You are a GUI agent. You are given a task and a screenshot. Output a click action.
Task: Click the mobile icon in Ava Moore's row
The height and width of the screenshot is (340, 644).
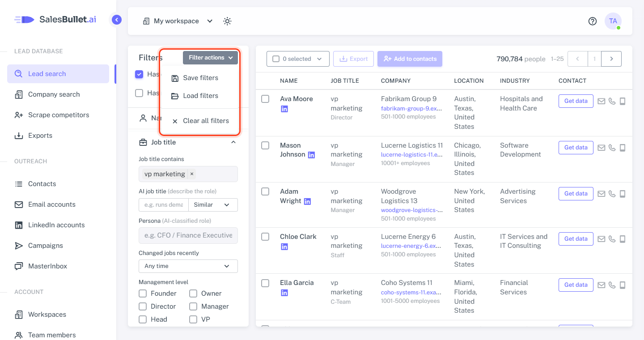623,101
